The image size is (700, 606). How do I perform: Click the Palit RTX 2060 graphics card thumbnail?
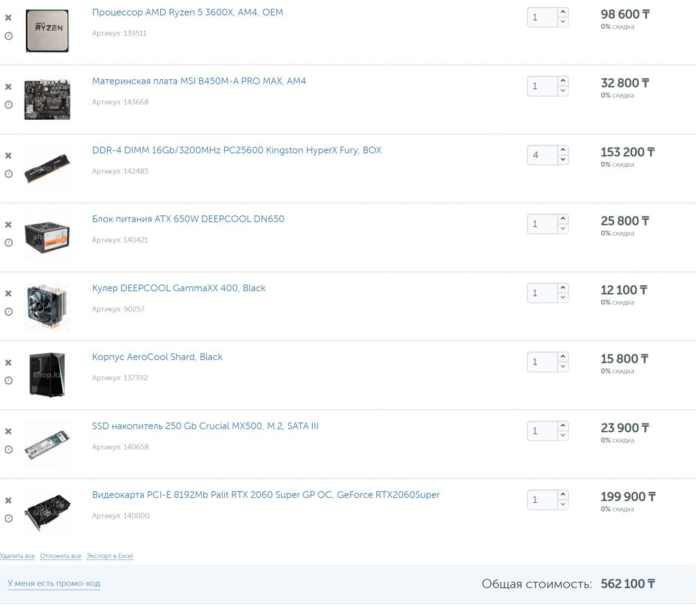(x=48, y=513)
